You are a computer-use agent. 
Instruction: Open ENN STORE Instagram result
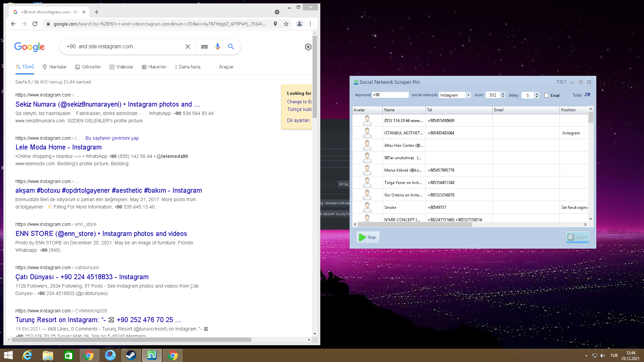tap(101, 234)
